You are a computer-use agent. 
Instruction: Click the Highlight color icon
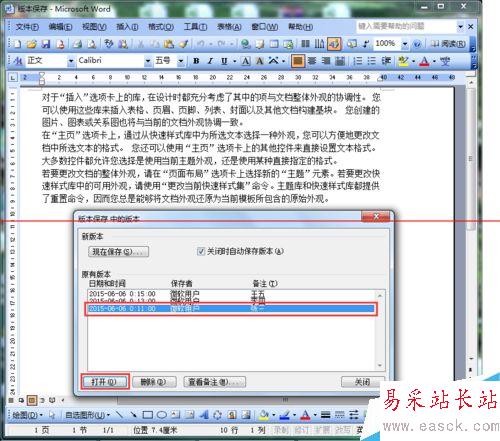click(403, 61)
